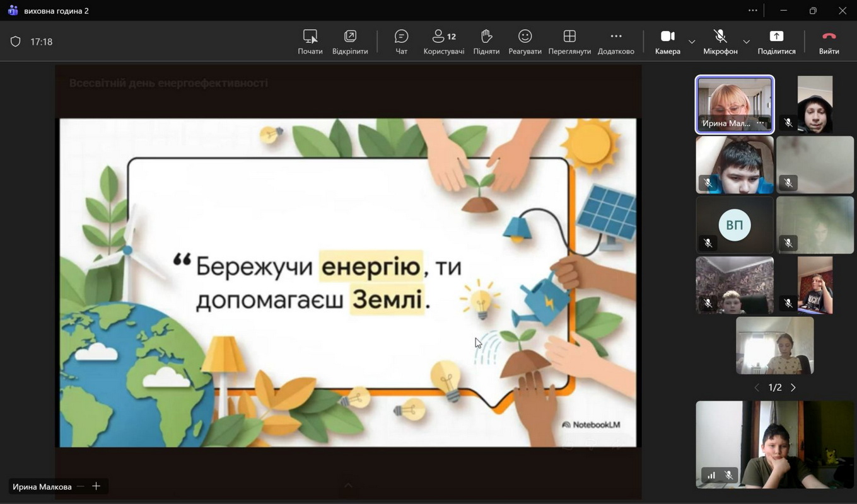
Task: Go to previous page of participants
Action: 757,387
